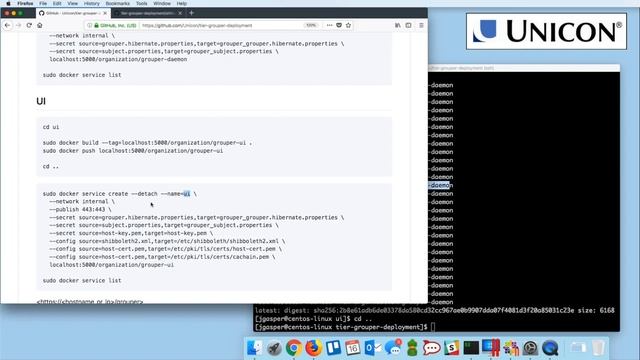Click Firefox icon in the dock

tap(313, 348)
